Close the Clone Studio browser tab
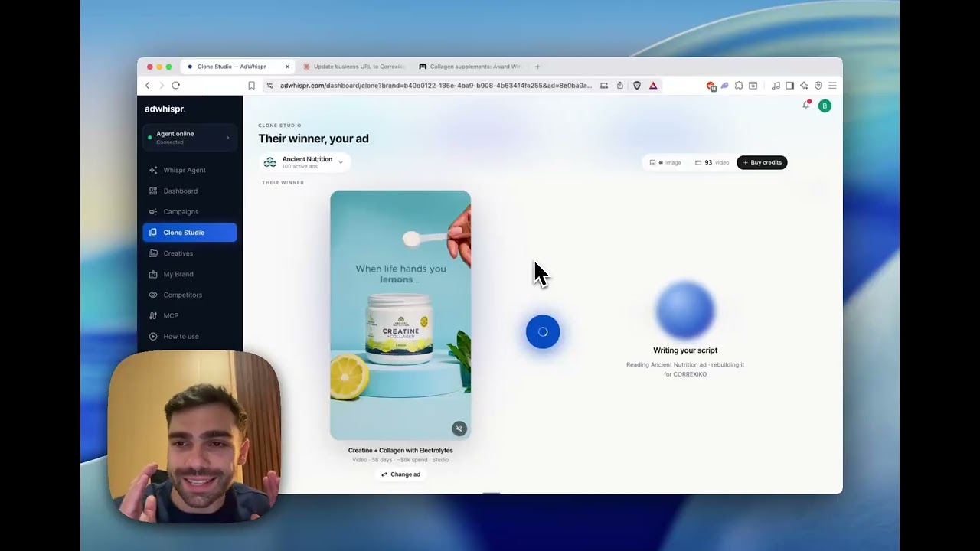 287,67
